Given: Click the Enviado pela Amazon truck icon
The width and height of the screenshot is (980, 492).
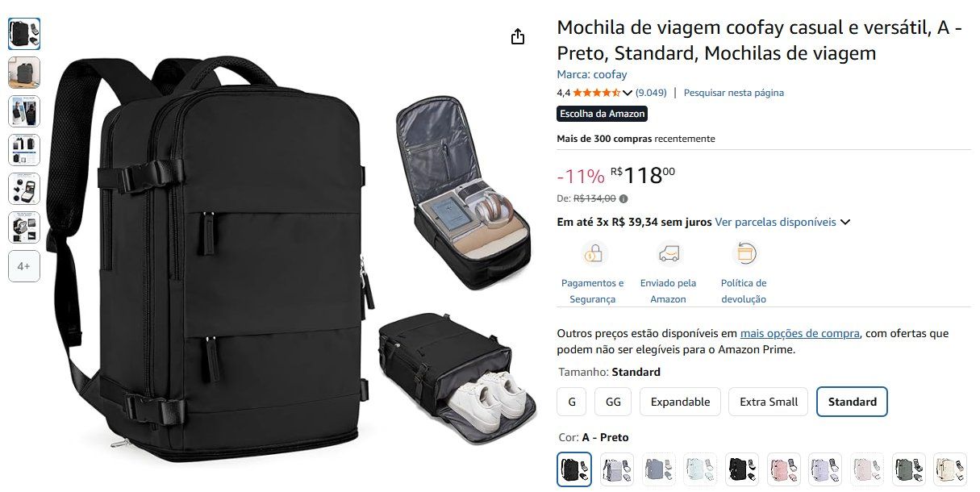Looking at the screenshot, I should pyautogui.click(x=668, y=255).
